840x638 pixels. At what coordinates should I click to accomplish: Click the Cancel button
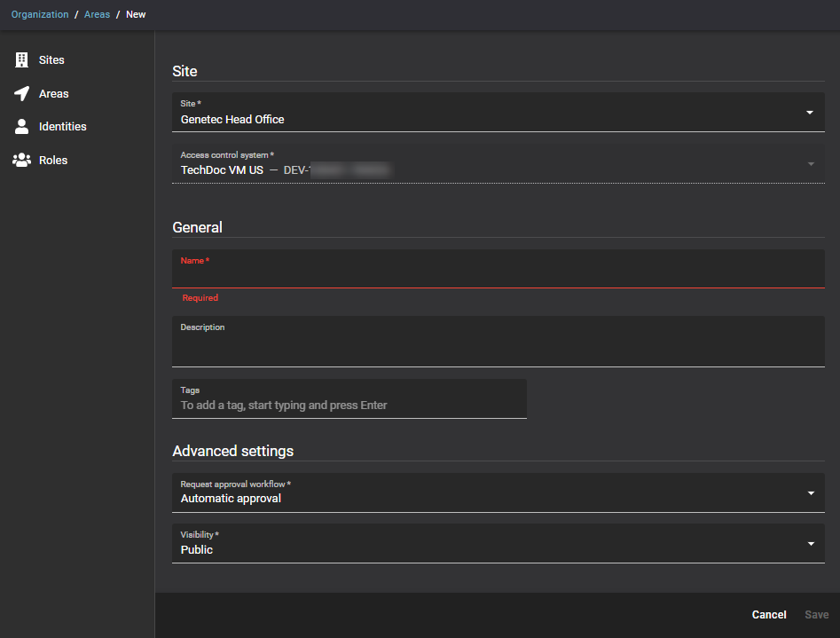pos(768,615)
